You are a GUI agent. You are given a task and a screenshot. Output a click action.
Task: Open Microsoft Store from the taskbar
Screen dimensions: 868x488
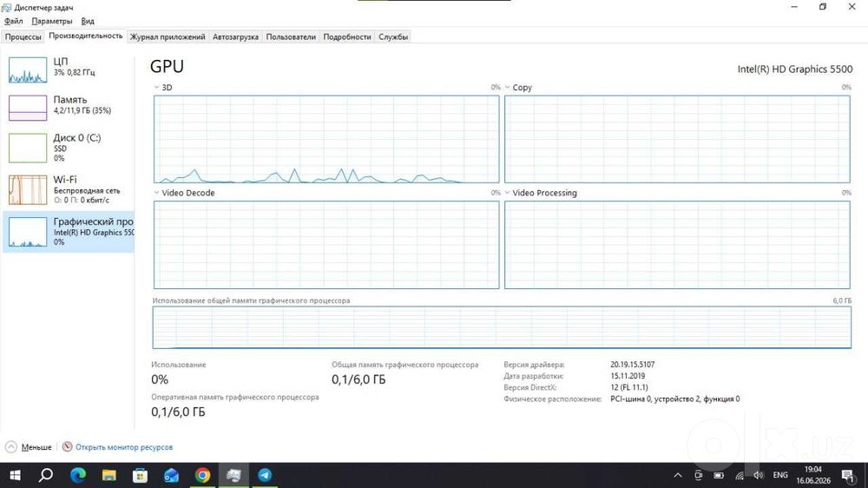coord(140,475)
